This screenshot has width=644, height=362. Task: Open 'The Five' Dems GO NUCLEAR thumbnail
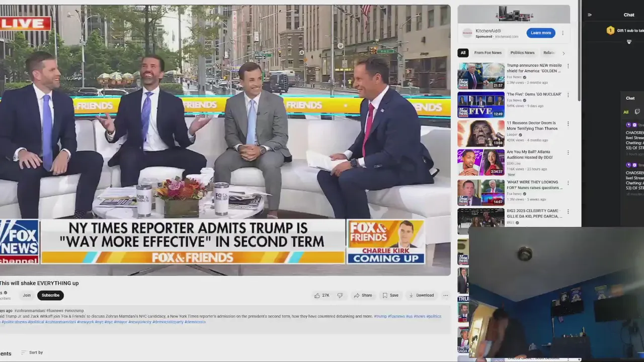click(481, 105)
